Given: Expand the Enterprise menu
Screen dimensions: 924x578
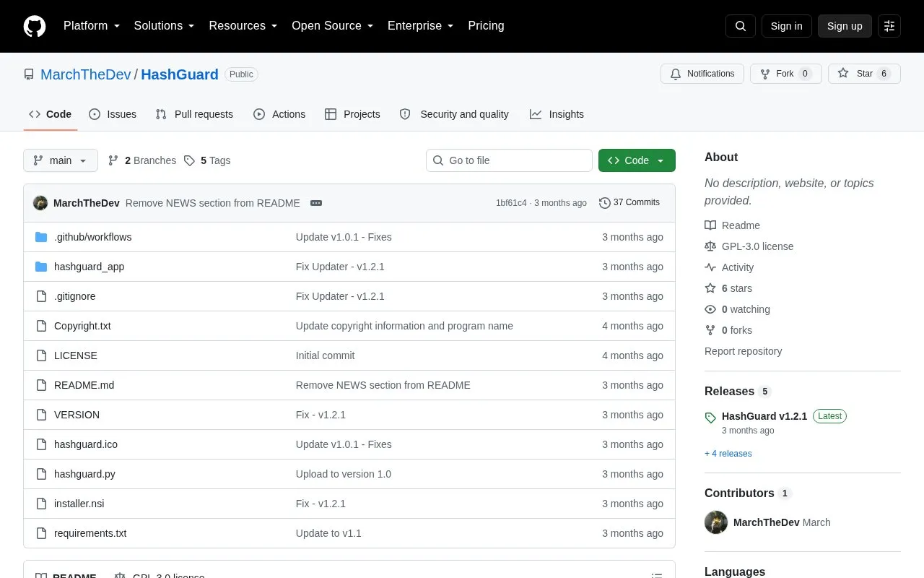Looking at the screenshot, I should [x=421, y=26].
